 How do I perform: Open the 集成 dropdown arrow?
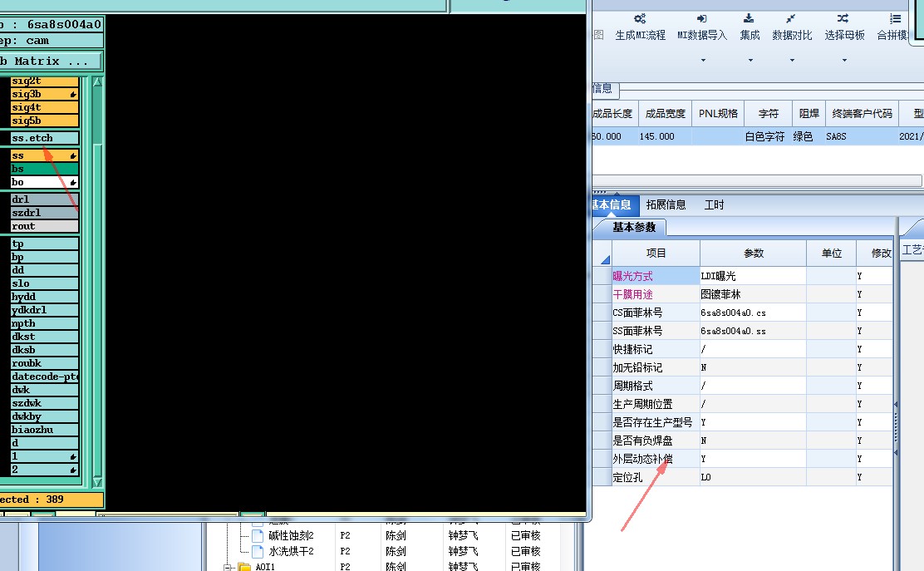click(x=750, y=60)
